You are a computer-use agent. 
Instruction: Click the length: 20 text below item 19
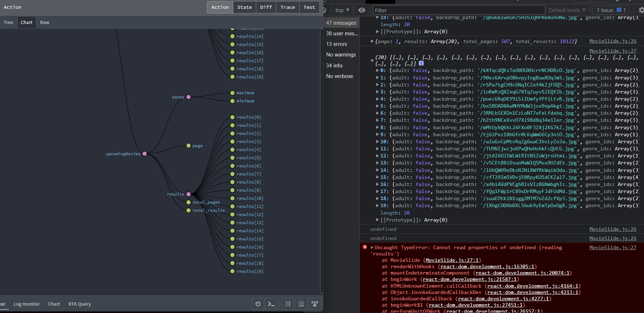(395, 213)
